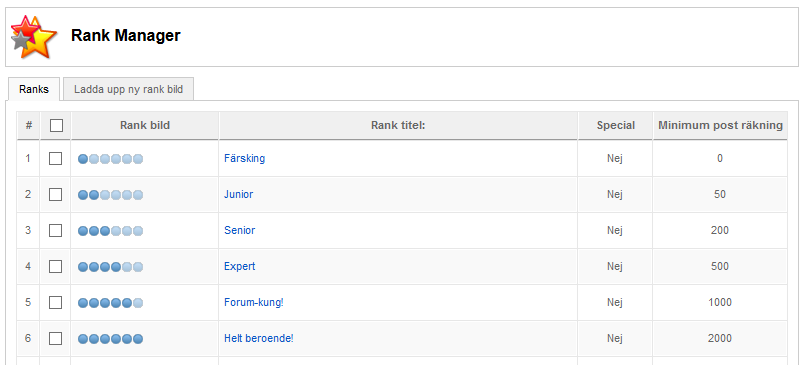
Task: Toggle the select-all checkbox in the header
Action: (x=56, y=125)
